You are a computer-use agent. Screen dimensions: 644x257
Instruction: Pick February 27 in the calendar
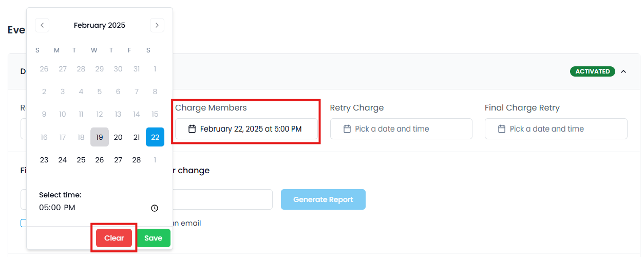[x=118, y=160]
